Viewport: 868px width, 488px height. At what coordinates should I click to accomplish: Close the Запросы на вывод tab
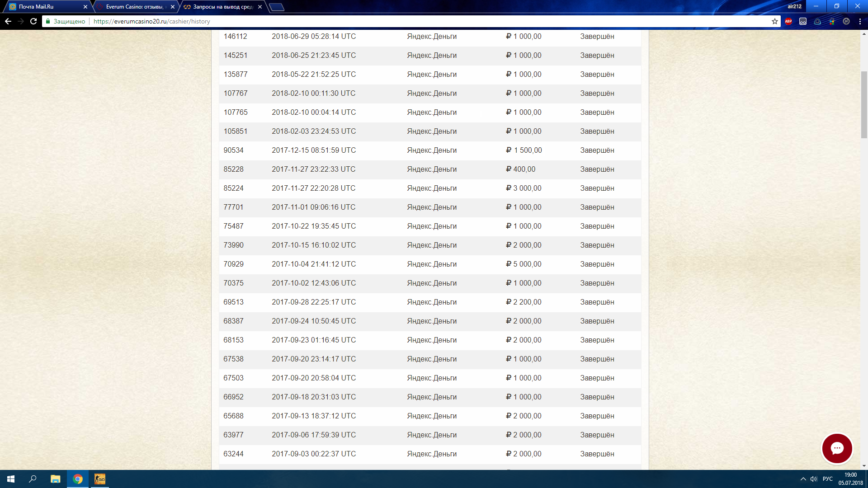[x=260, y=7]
